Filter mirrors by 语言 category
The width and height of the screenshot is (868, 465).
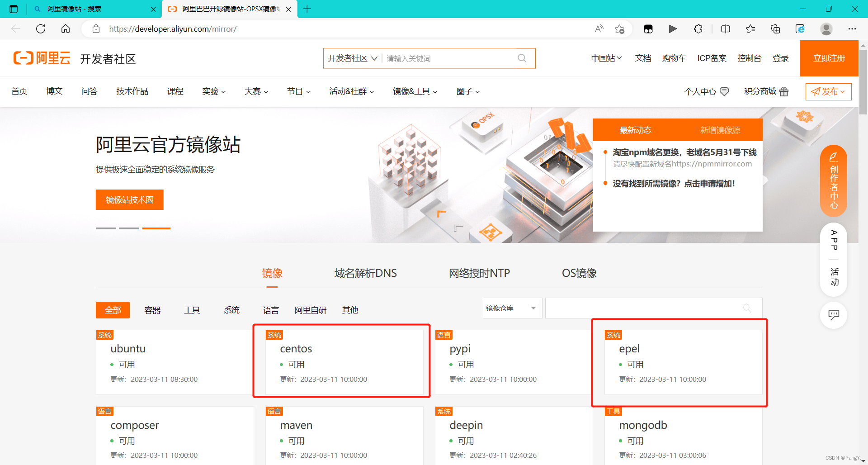point(271,310)
